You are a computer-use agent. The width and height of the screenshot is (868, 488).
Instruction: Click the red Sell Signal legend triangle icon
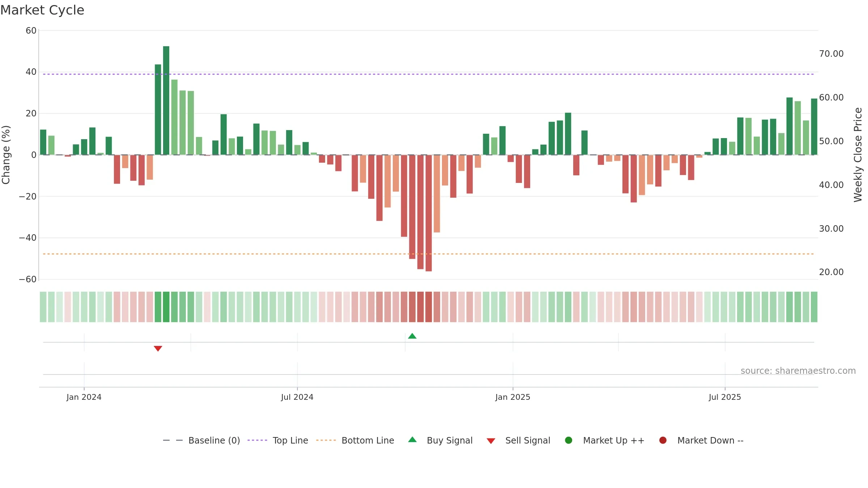tap(491, 441)
